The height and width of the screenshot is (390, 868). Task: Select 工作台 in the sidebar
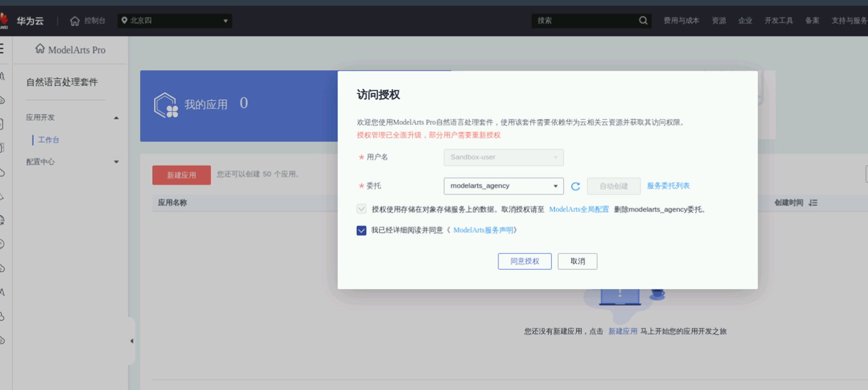pos(49,140)
